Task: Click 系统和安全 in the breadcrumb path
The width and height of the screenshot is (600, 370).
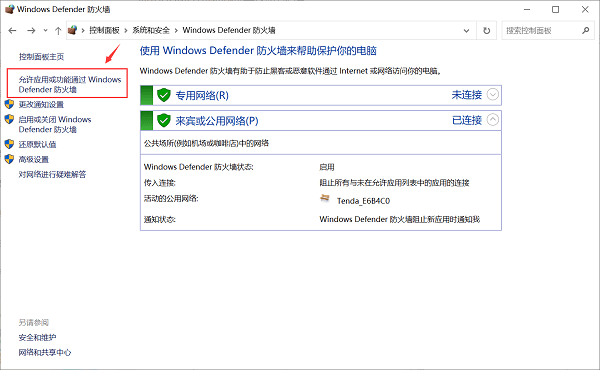Action: (x=151, y=30)
